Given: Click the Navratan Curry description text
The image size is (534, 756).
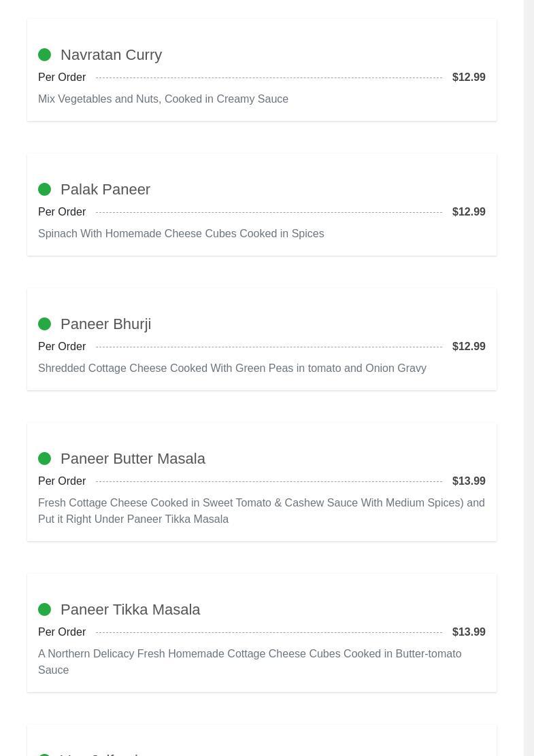Looking at the screenshot, I should tap(163, 99).
